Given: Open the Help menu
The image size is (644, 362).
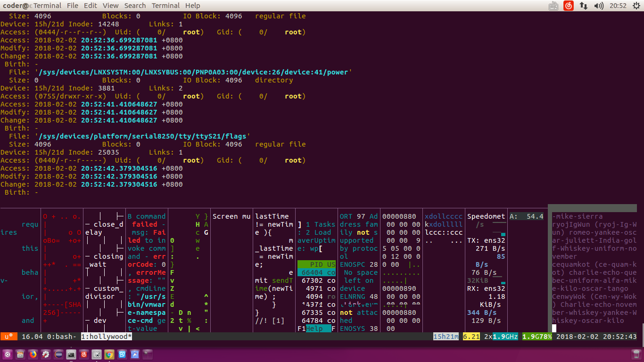Looking at the screenshot, I should click(192, 6).
